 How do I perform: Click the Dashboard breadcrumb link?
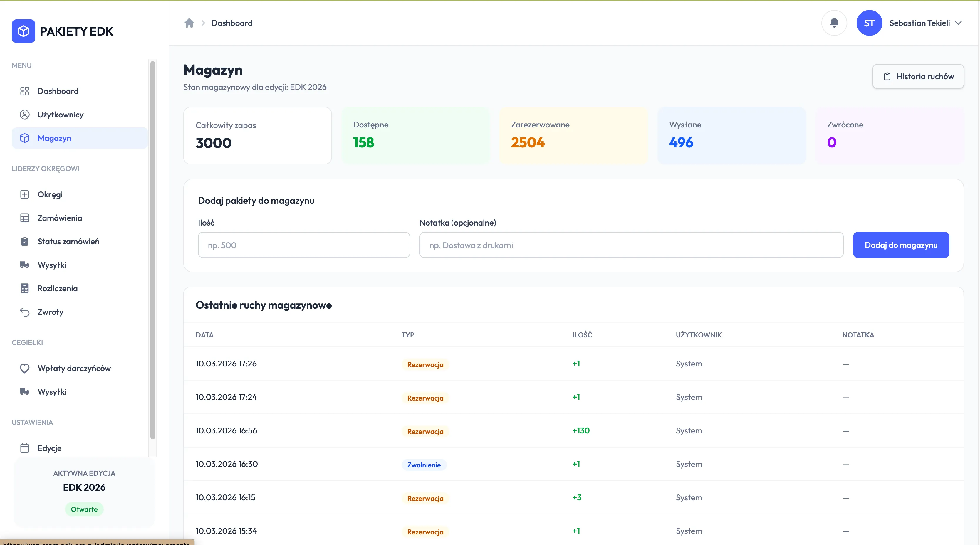(x=232, y=23)
